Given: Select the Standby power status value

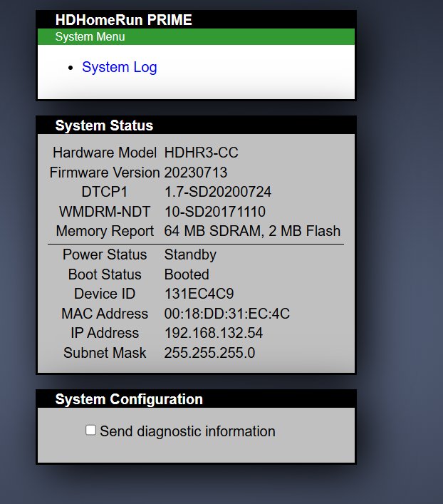Looking at the screenshot, I should [x=190, y=255].
